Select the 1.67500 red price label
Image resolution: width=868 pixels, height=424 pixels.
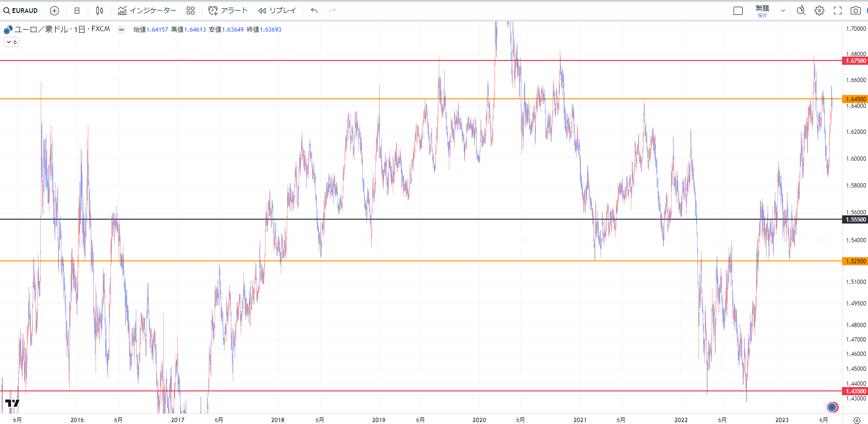[x=855, y=61]
